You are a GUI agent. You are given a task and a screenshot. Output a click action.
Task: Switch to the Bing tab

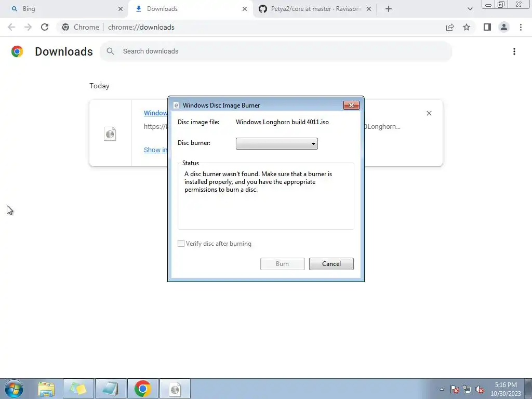[x=64, y=9]
